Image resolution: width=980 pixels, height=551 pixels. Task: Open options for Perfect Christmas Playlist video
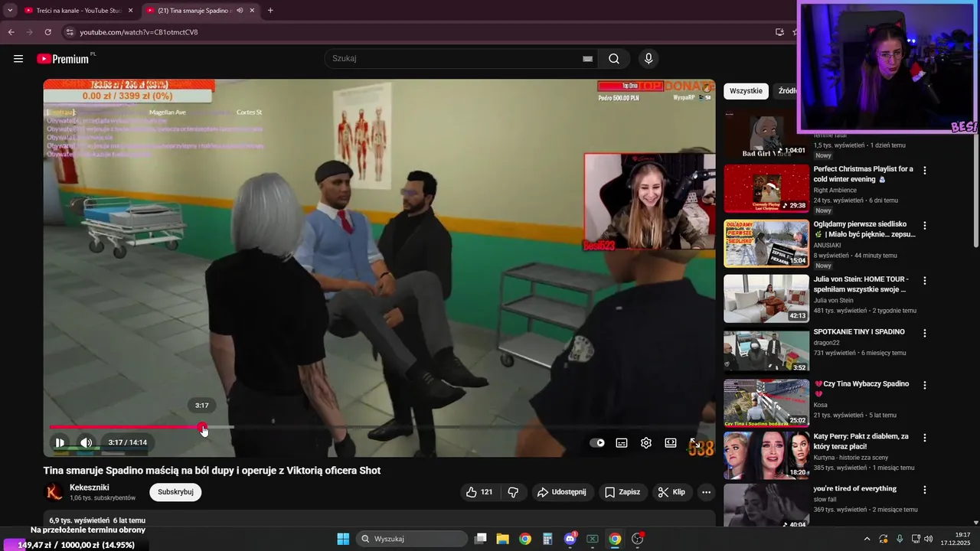point(925,171)
